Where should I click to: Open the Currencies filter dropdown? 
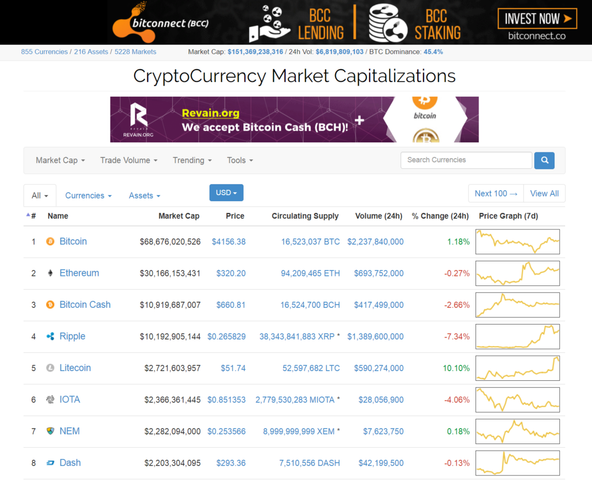(88, 196)
